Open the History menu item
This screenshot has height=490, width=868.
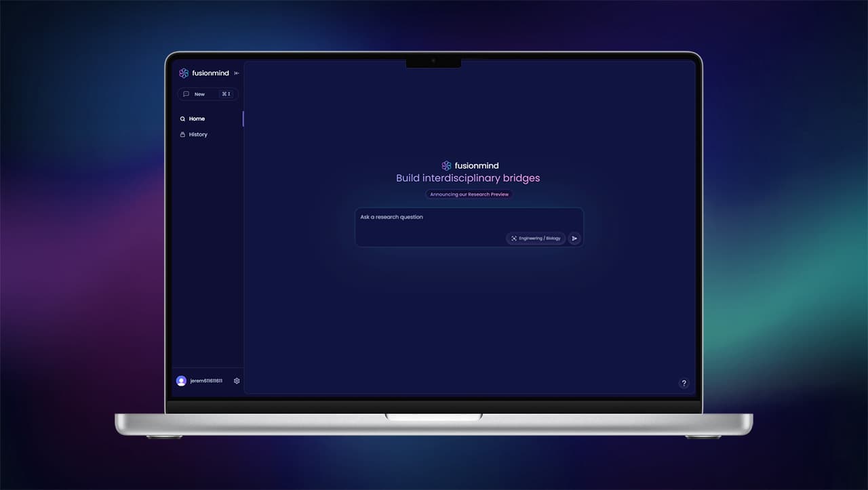pyautogui.click(x=198, y=134)
